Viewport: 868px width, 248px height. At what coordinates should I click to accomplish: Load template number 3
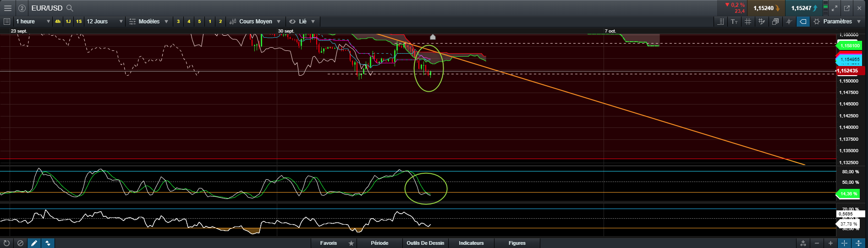(x=178, y=22)
